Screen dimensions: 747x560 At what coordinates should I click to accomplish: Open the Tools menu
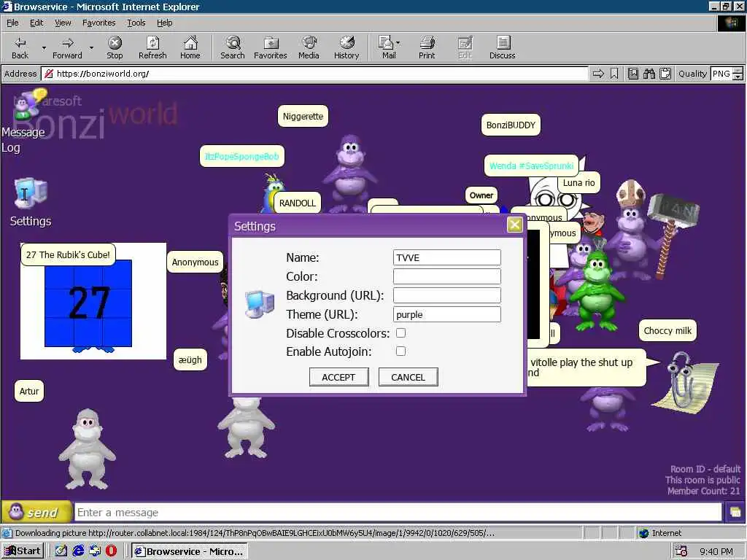click(136, 23)
